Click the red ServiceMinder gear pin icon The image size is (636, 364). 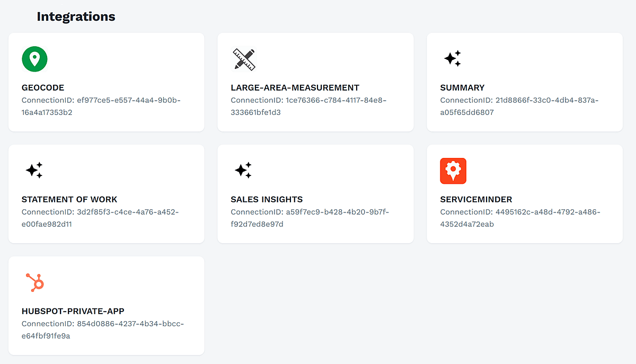(453, 171)
